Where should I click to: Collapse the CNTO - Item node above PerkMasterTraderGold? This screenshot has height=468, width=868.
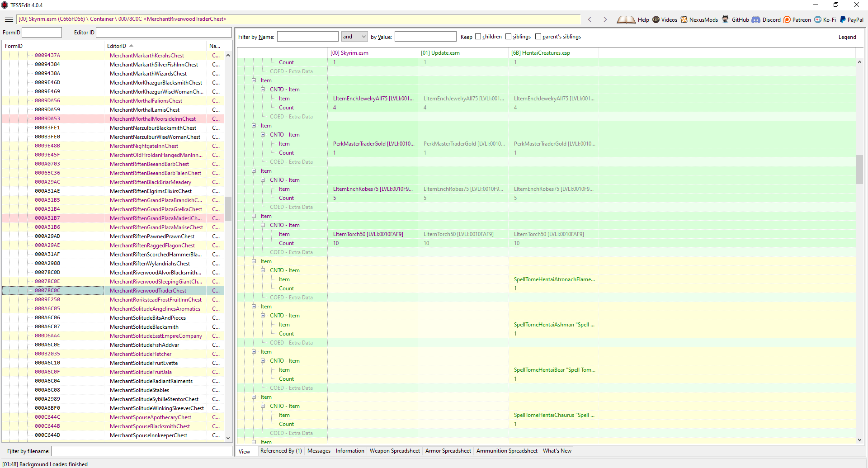click(x=263, y=135)
